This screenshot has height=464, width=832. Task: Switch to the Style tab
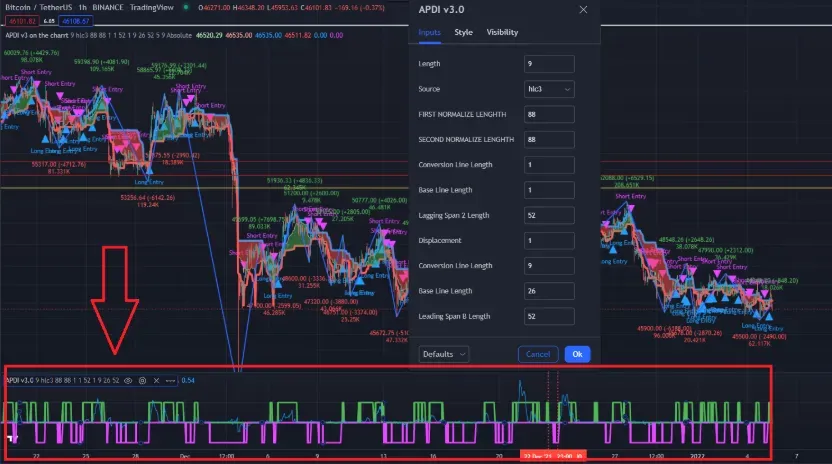(x=463, y=32)
